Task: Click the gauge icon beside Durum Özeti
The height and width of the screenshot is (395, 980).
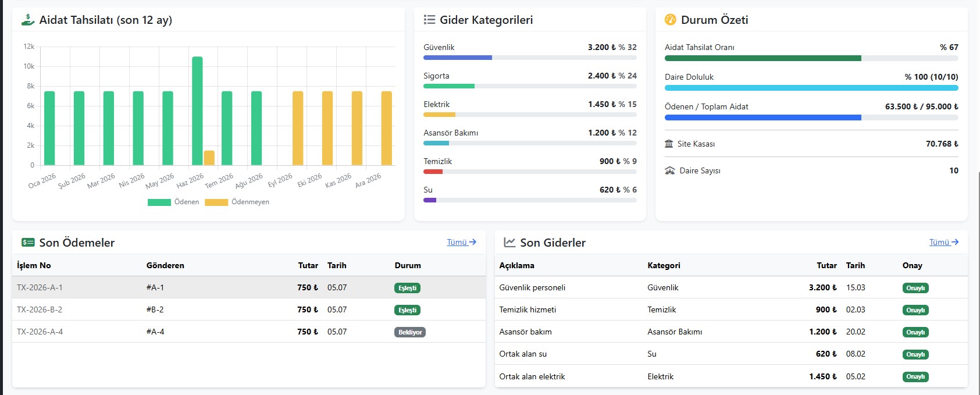Action: [671, 20]
